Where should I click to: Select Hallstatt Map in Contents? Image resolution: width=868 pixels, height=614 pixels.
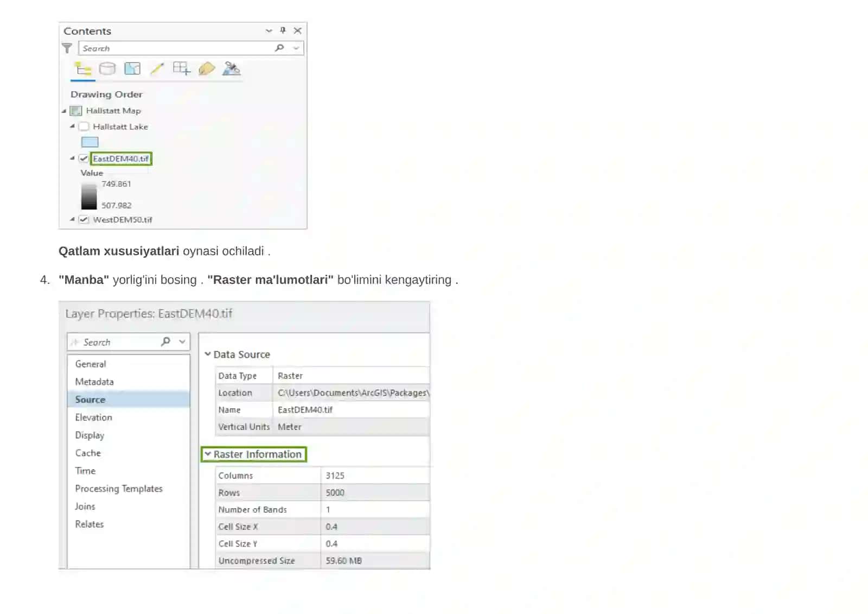click(x=113, y=111)
